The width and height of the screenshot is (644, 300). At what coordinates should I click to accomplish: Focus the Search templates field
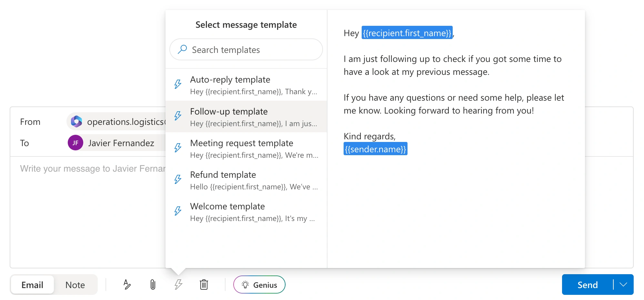(x=252, y=50)
